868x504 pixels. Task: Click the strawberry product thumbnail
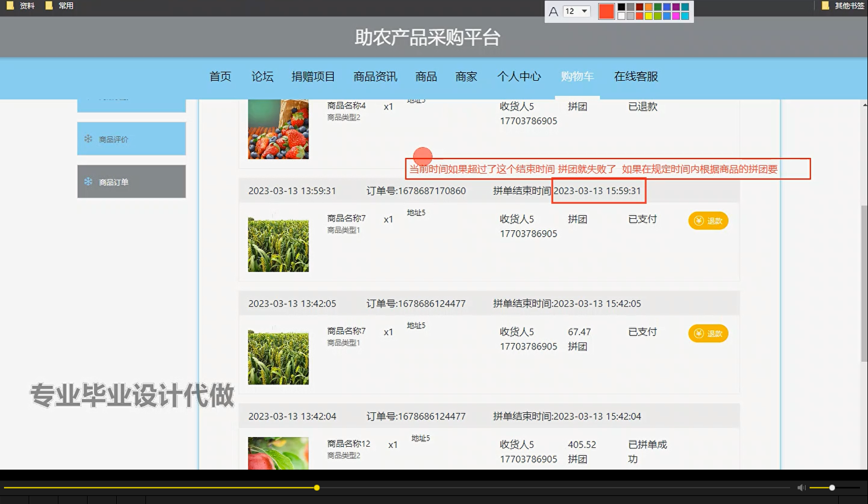[x=278, y=128]
